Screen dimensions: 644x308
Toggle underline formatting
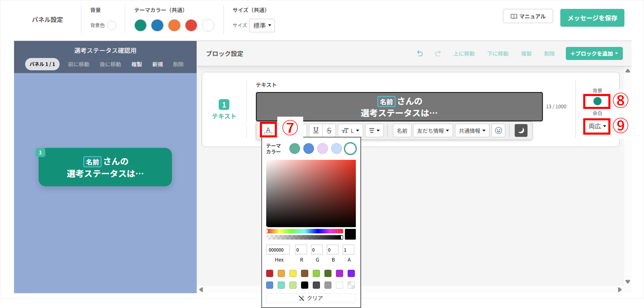(x=316, y=130)
